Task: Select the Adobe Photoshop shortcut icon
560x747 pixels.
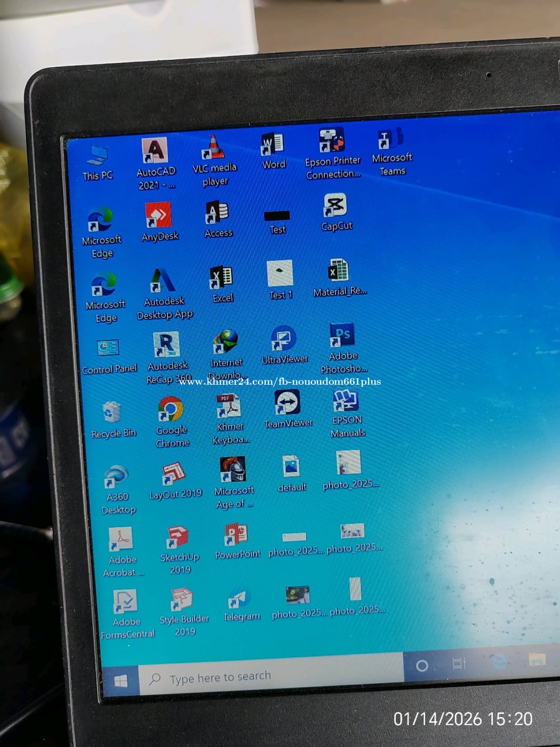Action: pos(342,336)
